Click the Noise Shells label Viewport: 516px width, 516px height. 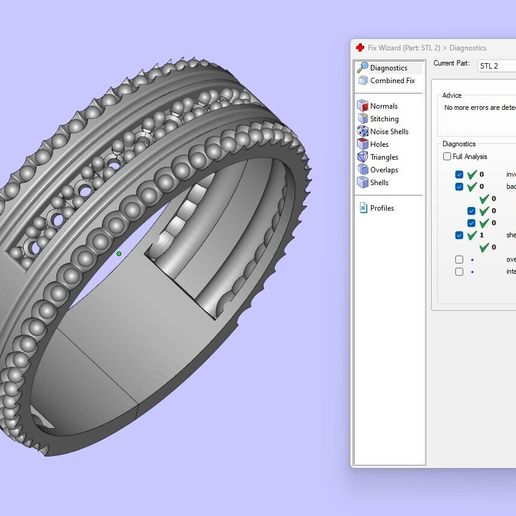coord(389,131)
